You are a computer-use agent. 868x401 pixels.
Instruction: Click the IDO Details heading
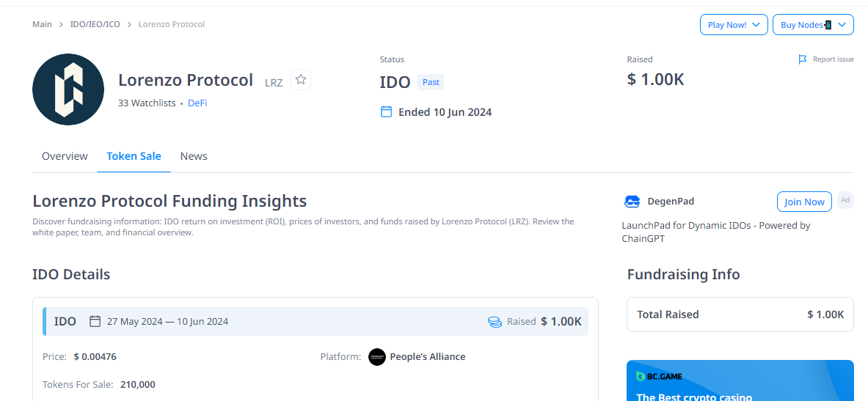click(x=71, y=274)
